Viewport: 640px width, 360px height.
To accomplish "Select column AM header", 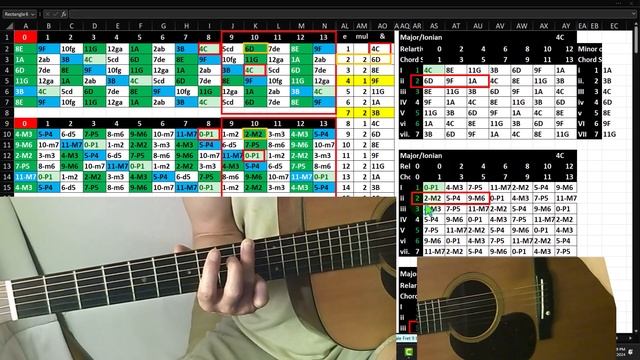I will click(x=362, y=26).
